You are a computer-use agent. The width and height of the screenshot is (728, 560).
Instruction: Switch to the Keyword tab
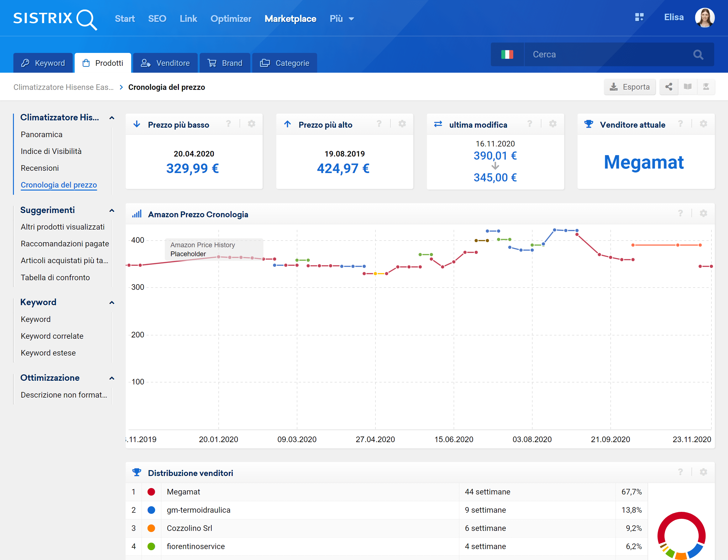43,63
